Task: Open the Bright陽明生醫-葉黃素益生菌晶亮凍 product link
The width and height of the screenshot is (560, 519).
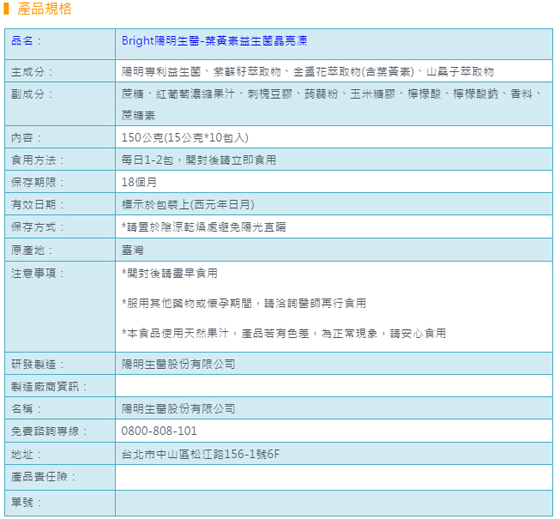Action: tap(214, 41)
